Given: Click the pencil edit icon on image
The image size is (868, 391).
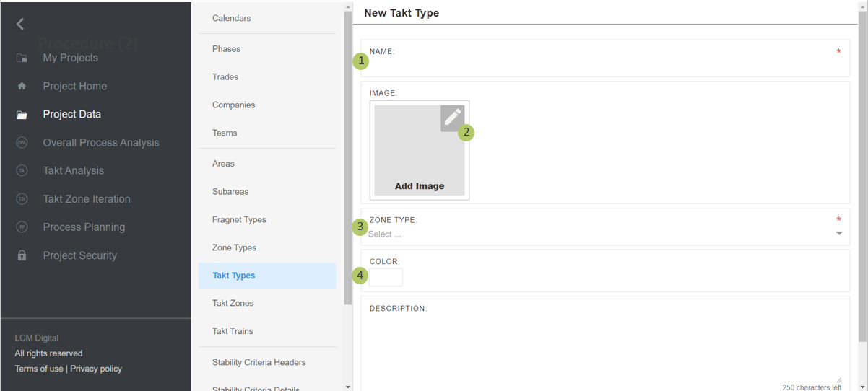Looking at the screenshot, I should tap(452, 118).
